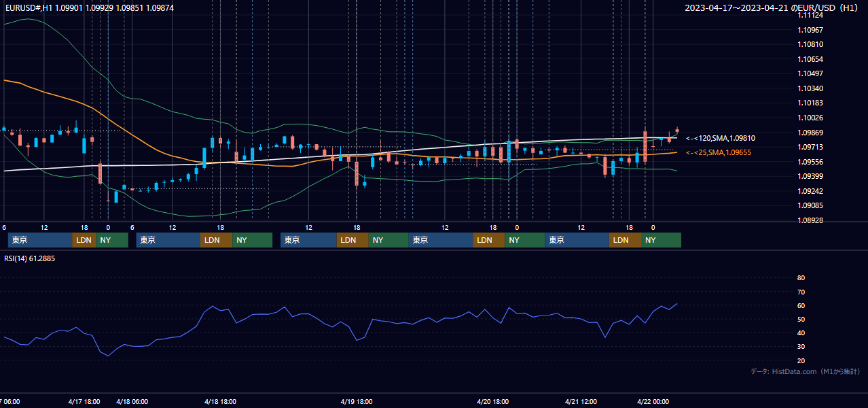Click price axis label 1.11124

pos(810,16)
